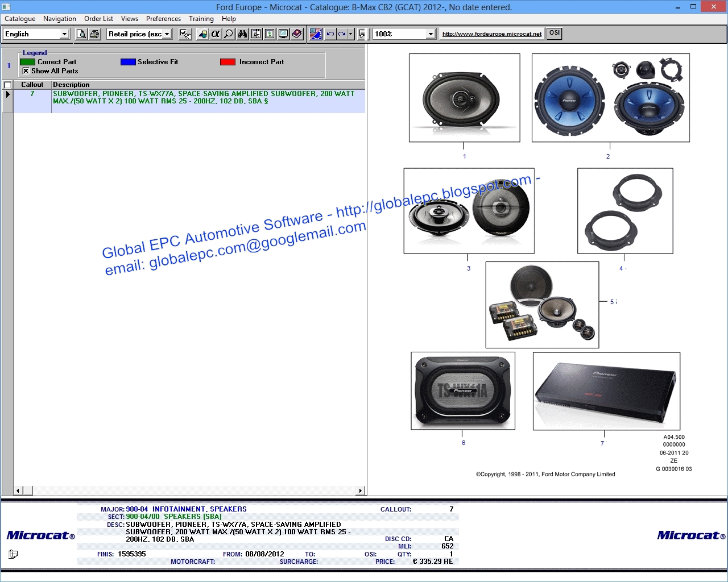Open the Preferences menu

point(163,18)
